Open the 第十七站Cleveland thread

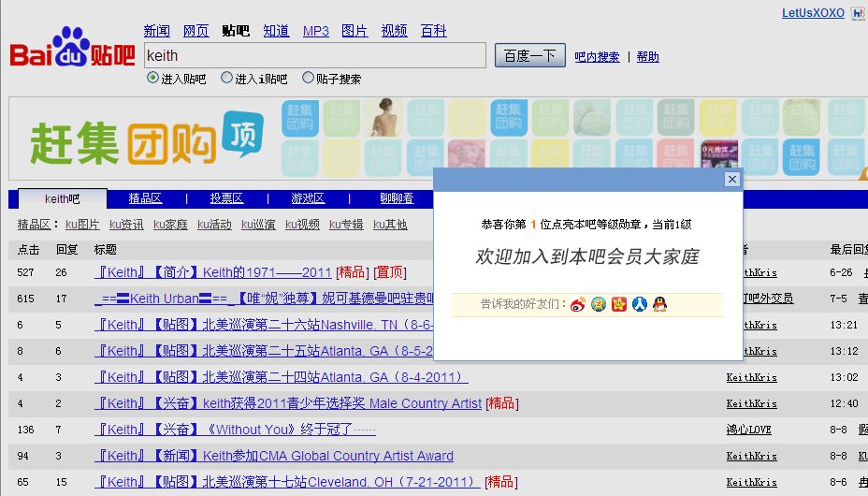[287, 482]
